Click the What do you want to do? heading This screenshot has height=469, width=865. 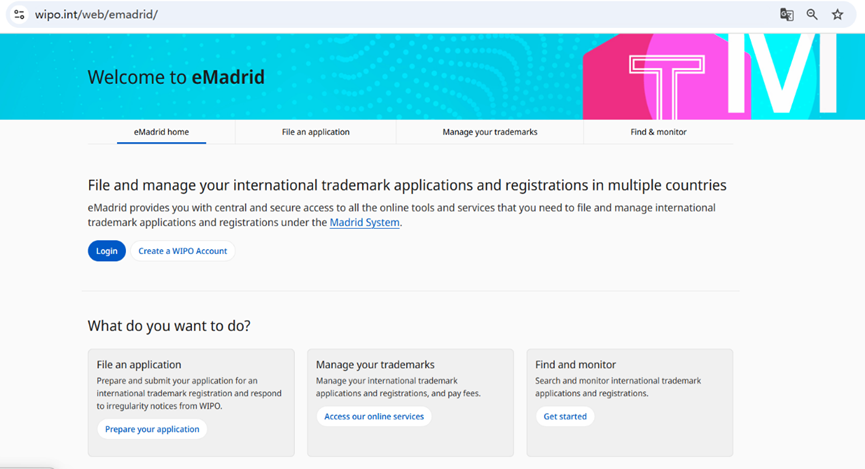click(169, 326)
